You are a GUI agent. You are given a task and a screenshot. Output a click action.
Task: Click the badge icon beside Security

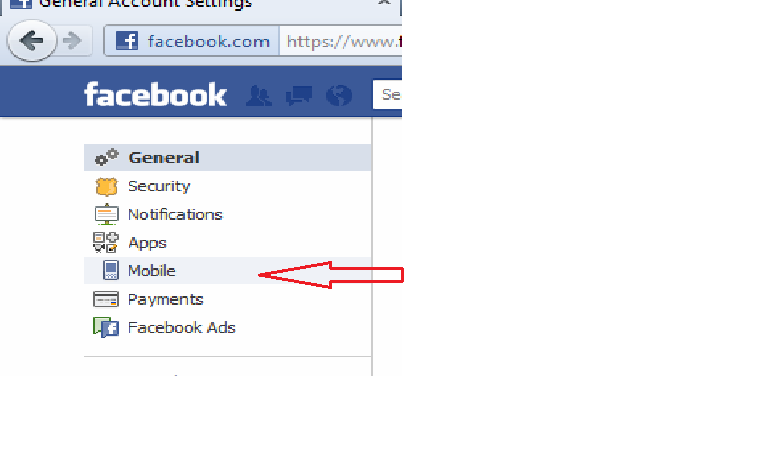tap(106, 187)
